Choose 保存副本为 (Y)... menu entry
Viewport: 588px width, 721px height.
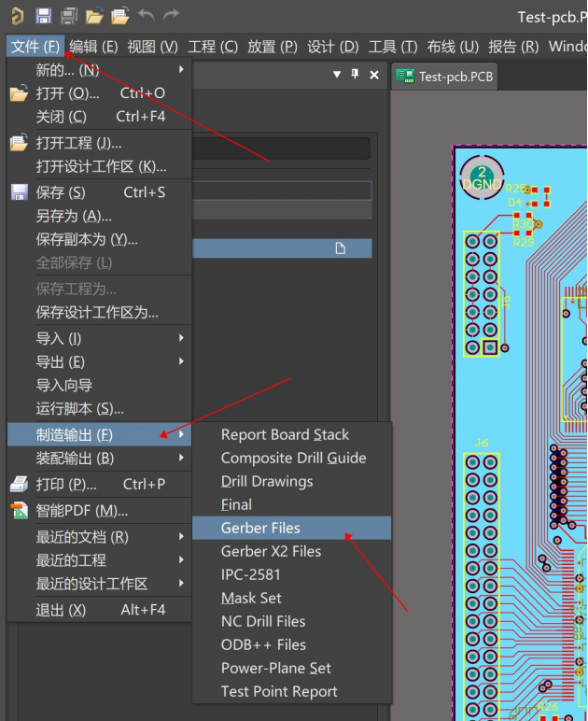point(99,240)
